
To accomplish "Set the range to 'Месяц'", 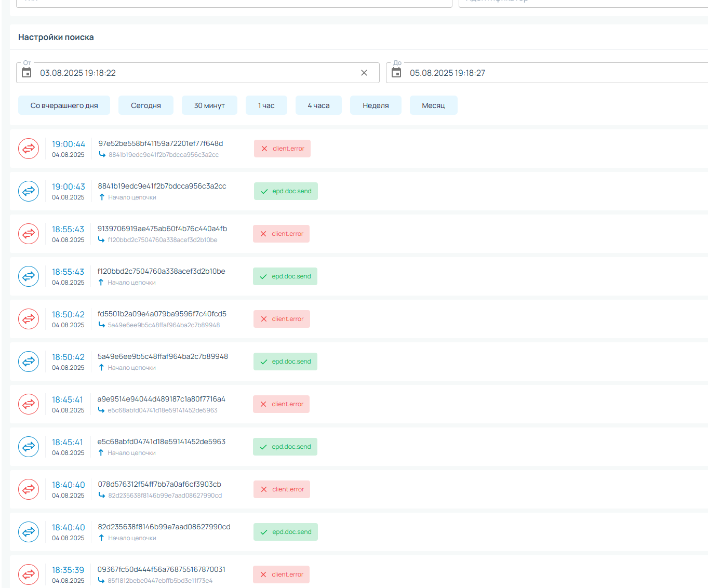I will [433, 105].
